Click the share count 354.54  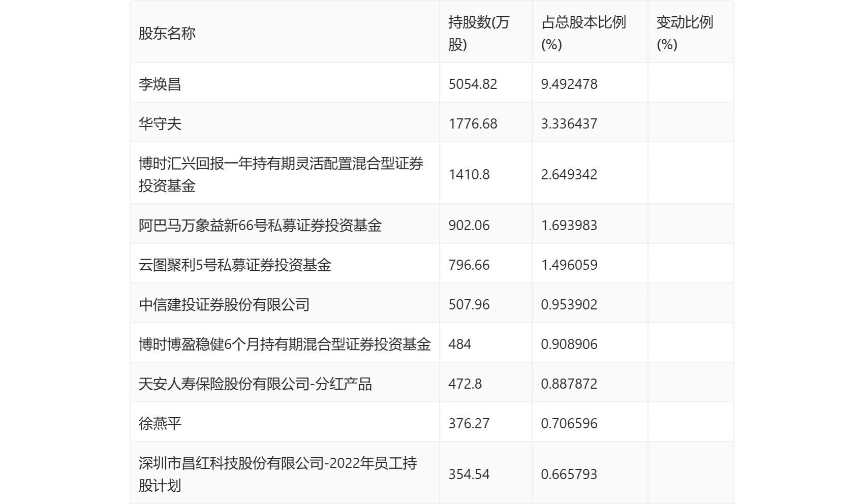coord(469,474)
